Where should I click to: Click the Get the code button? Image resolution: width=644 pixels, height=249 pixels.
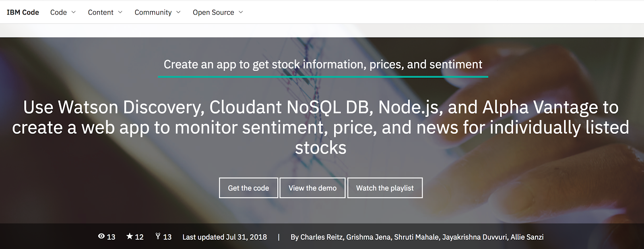[x=248, y=188]
